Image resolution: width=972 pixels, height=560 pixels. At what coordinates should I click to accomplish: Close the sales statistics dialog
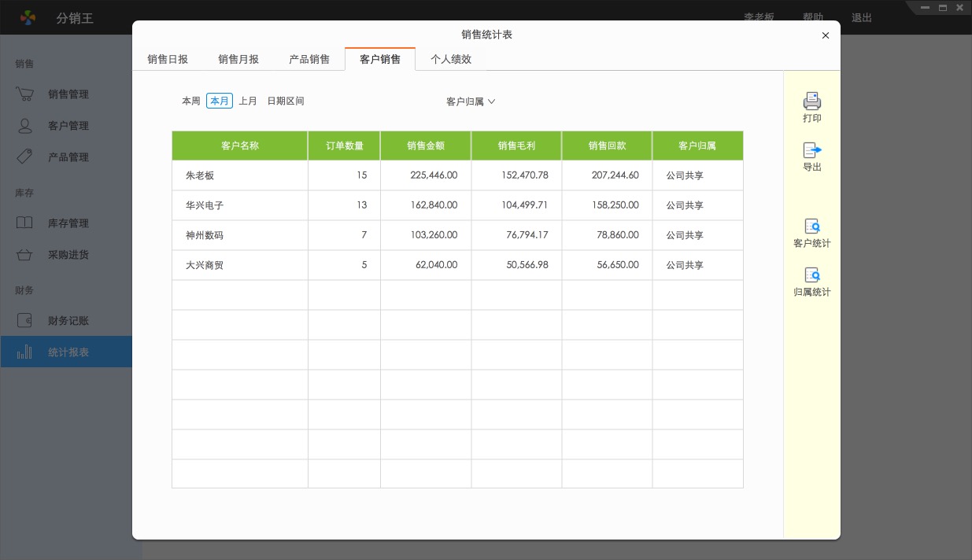(825, 35)
